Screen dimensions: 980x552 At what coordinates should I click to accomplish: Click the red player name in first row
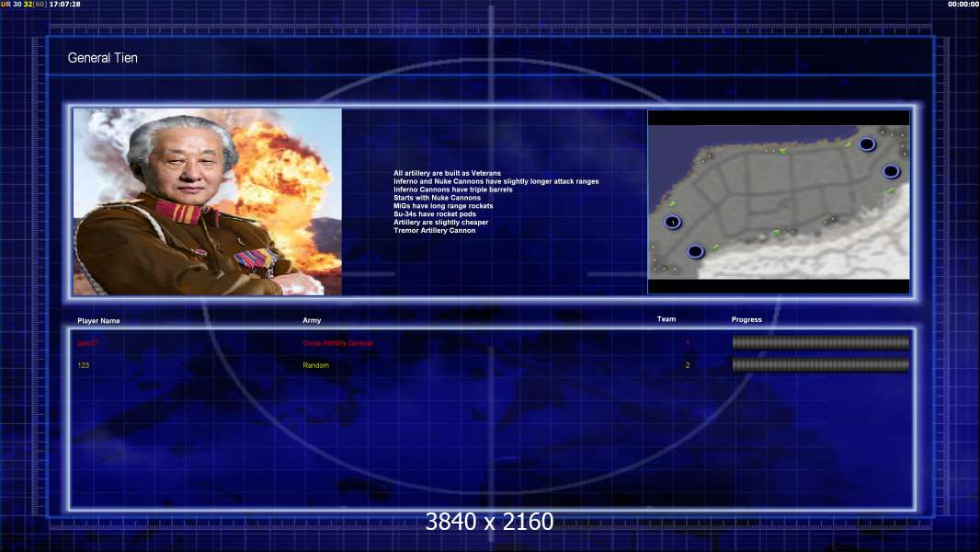[x=87, y=343]
